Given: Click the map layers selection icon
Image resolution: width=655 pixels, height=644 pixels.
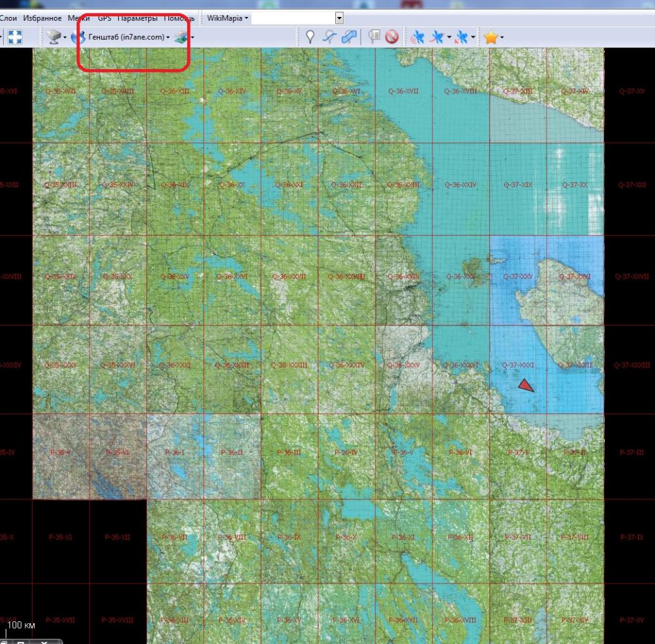Looking at the screenshot, I should tap(181, 37).
